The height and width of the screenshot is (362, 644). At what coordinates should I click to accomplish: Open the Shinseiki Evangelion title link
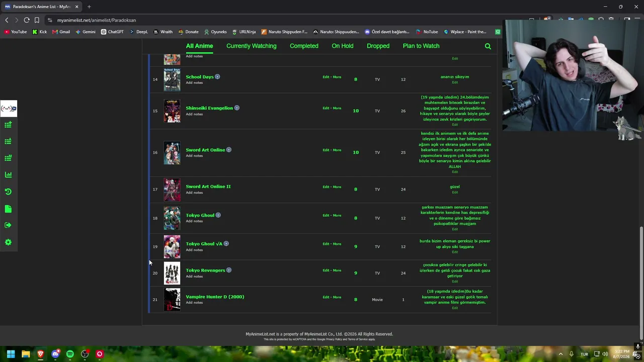point(209,108)
